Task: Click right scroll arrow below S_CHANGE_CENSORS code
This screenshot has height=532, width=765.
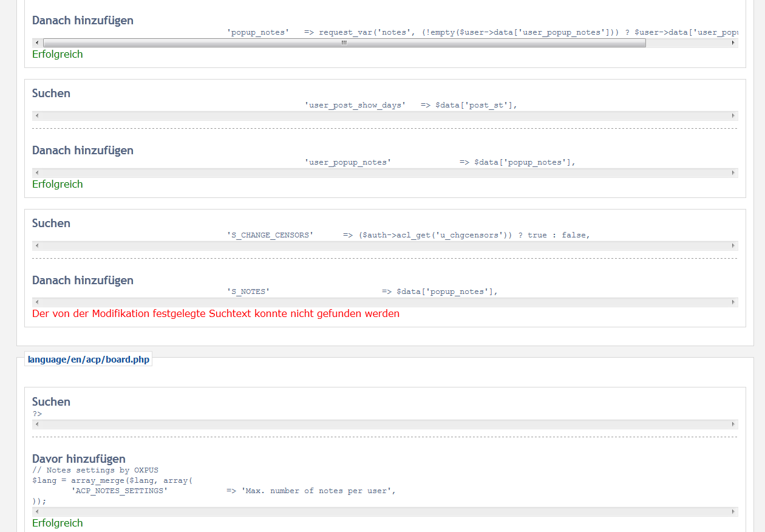Action: [x=733, y=246]
